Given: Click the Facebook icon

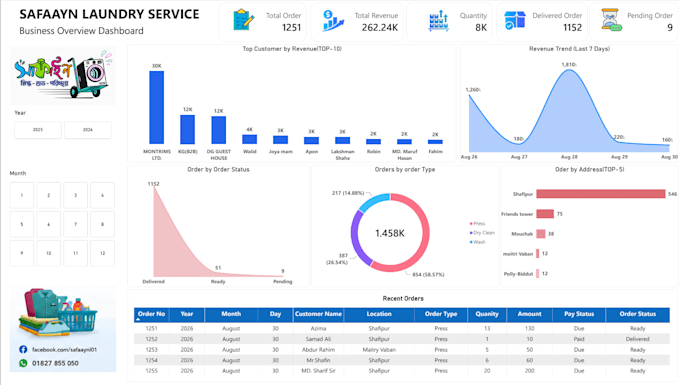Looking at the screenshot, I should 23,349.
